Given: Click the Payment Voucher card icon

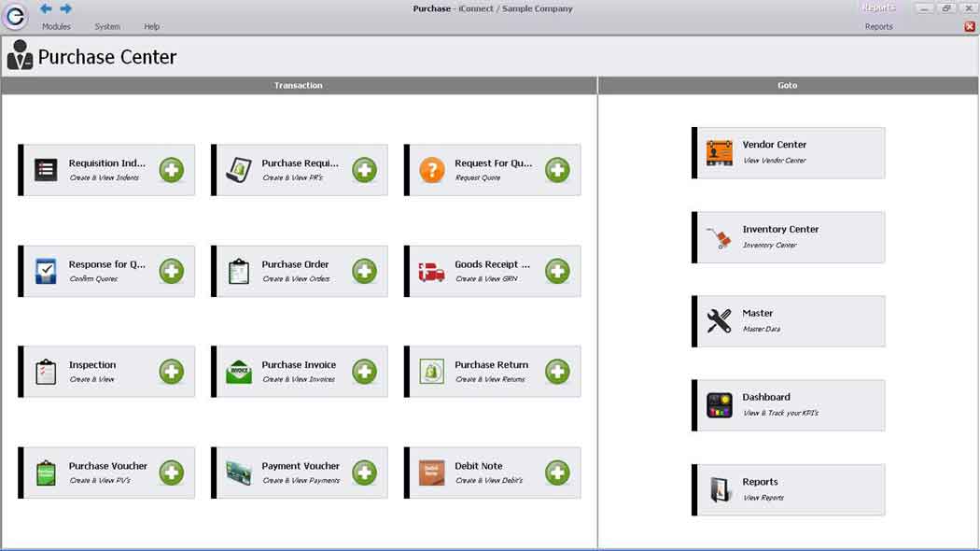Looking at the screenshot, I should 239,473.
